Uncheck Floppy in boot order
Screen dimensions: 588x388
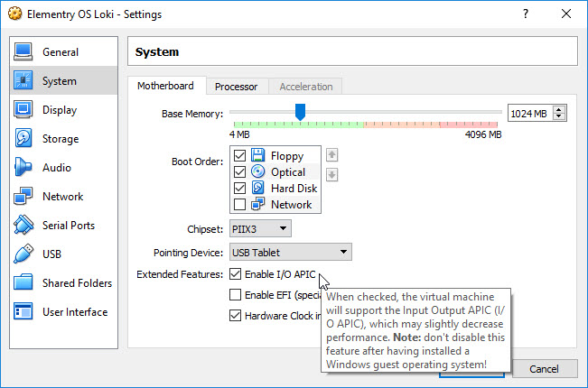click(x=239, y=155)
